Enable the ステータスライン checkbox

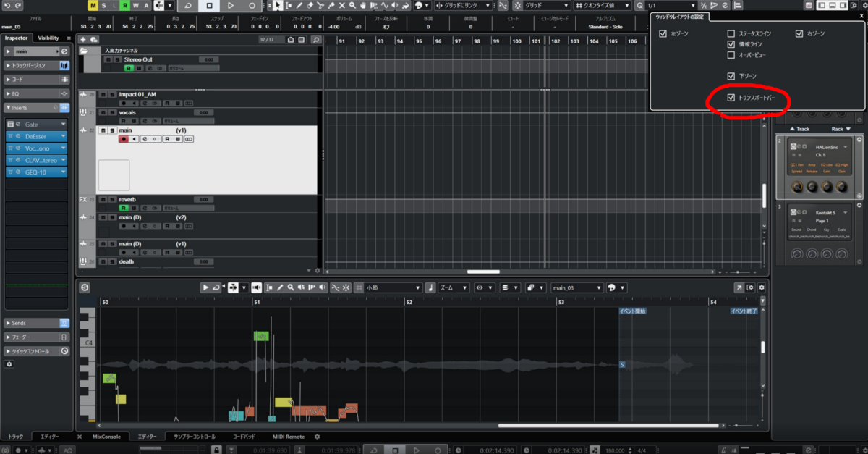click(731, 33)
